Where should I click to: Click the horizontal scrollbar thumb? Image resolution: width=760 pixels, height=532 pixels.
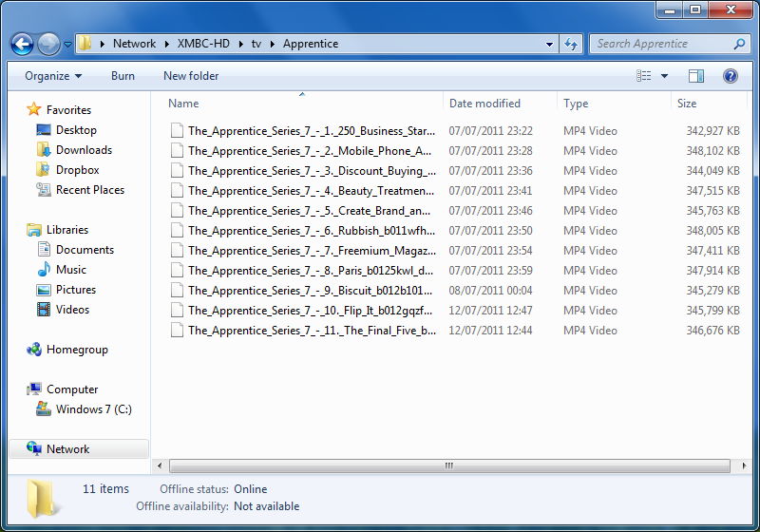pyautogui.click(x=449, y=465)
